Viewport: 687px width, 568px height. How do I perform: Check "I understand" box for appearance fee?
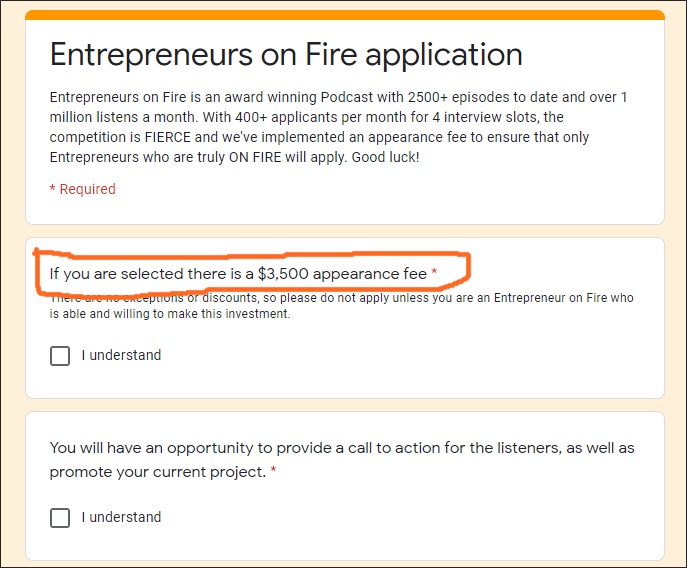(x=60, y=356)
